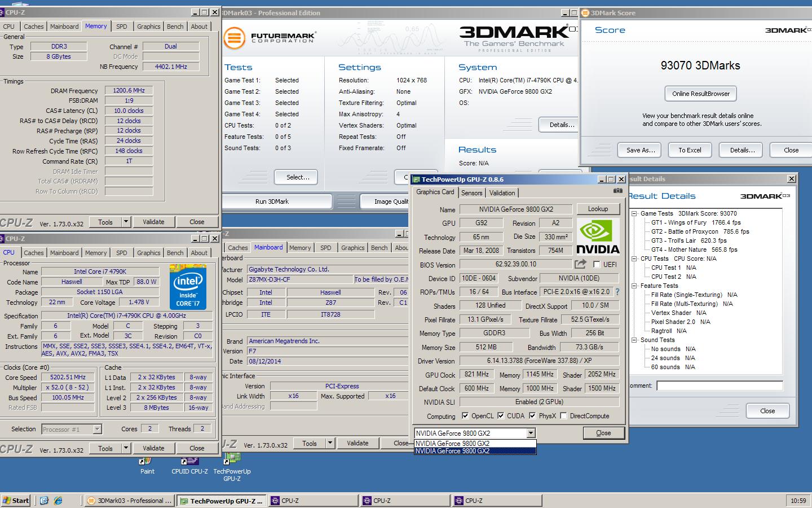Click the Close button in GPU-Z
The height and width of the screenshot is (508, 812).
pyautogui.click(x=603, y=433)
